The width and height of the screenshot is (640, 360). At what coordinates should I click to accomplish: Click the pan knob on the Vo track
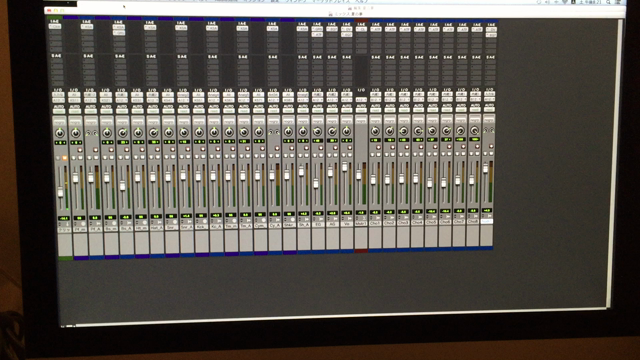[x=346, y=131]
